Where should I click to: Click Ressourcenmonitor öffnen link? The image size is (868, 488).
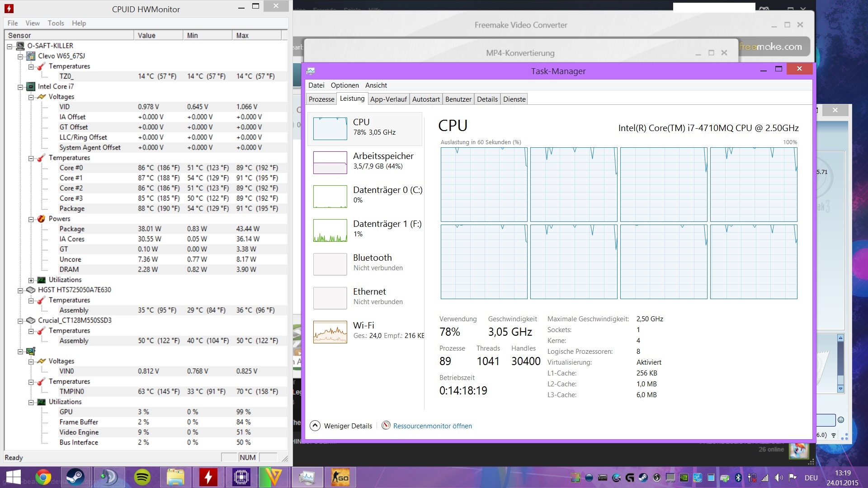(x=432, y=426)
